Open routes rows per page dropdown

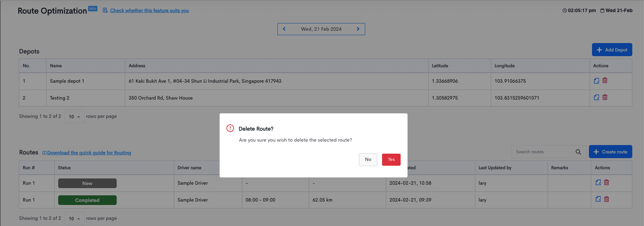pos(74,219)
